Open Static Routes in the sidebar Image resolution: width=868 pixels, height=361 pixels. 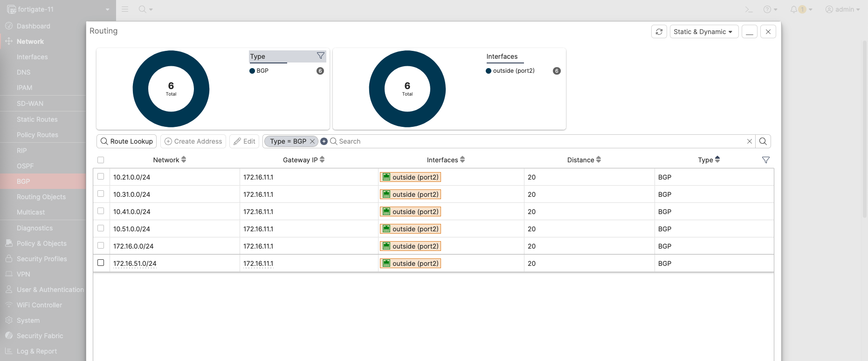pyautogui.click(x=37, y=119)
